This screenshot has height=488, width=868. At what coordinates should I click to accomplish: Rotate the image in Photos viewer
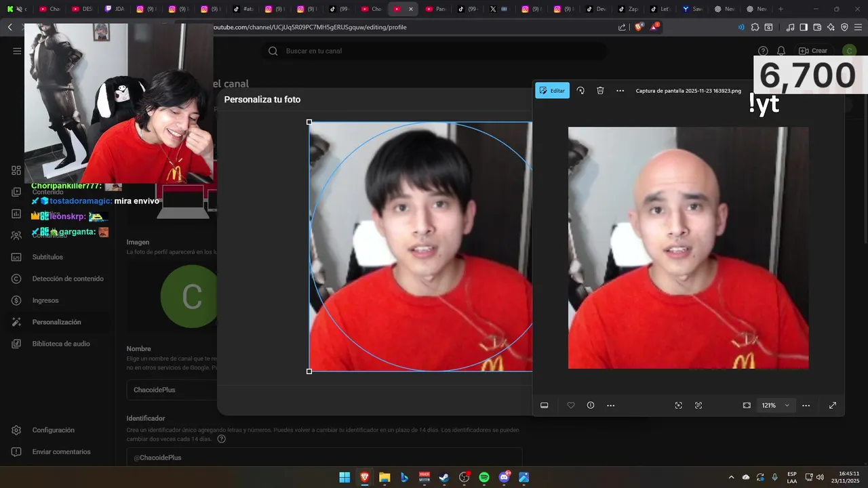tap(580, 90)
